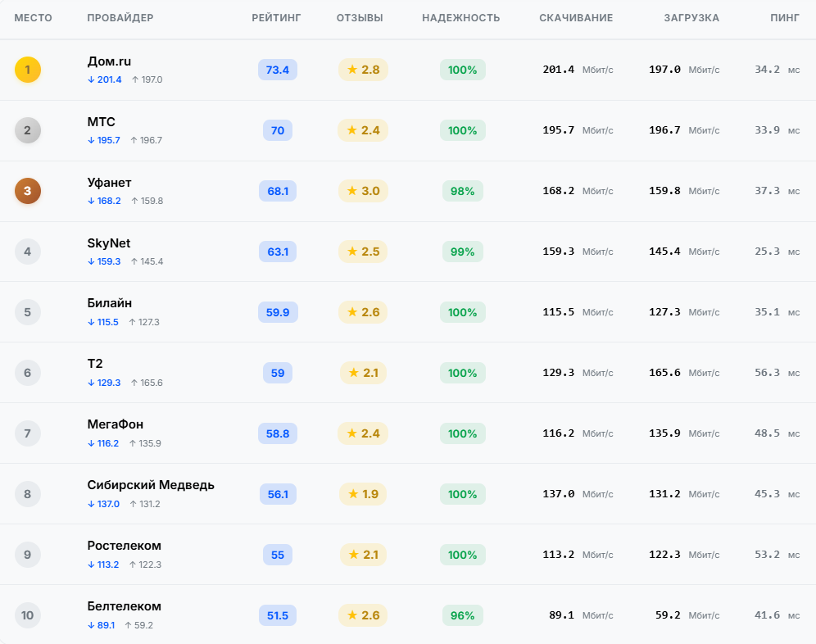The height and width of the screenshot is (644, 816).
Task: Click the 73.4 rating badge
Action: [278, 70]
